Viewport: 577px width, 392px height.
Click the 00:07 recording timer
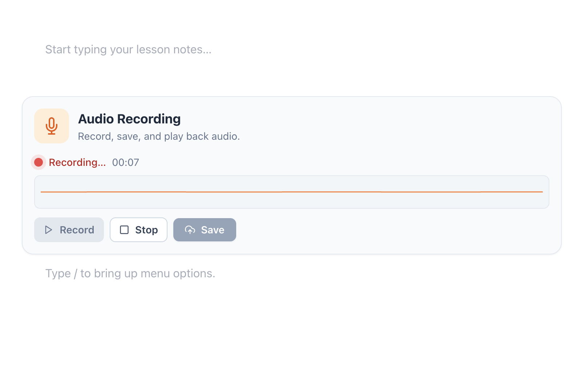click(x=125, y=162)
